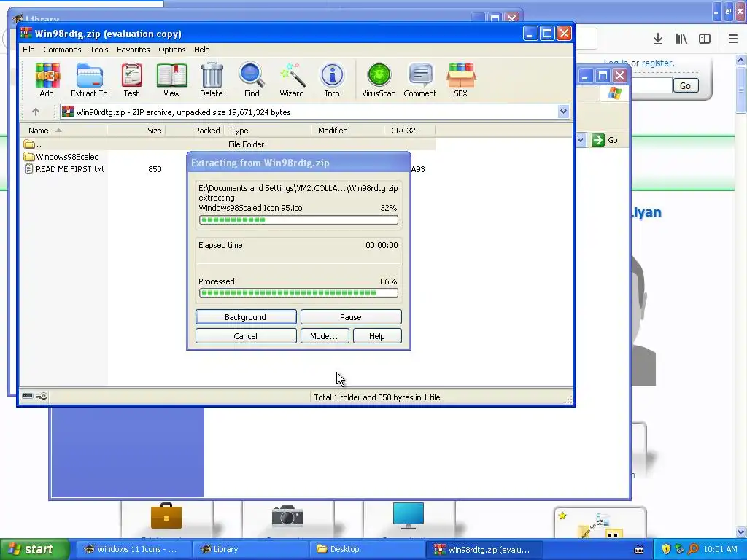
Task: Switch to Desktop taskbar item
Action: point(367,549)
